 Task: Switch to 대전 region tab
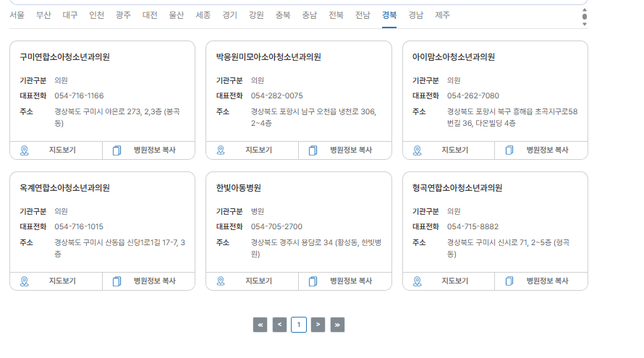pyautogui.click(x=150, y=15)
